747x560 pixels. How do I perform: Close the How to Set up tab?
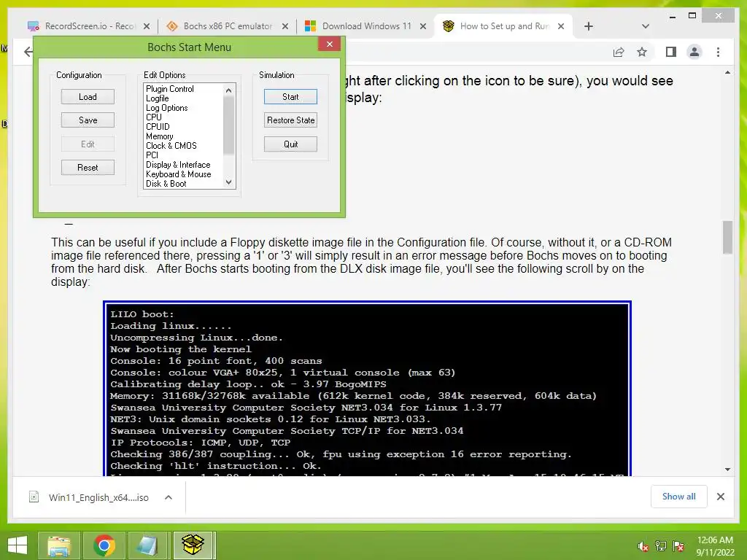561,26
